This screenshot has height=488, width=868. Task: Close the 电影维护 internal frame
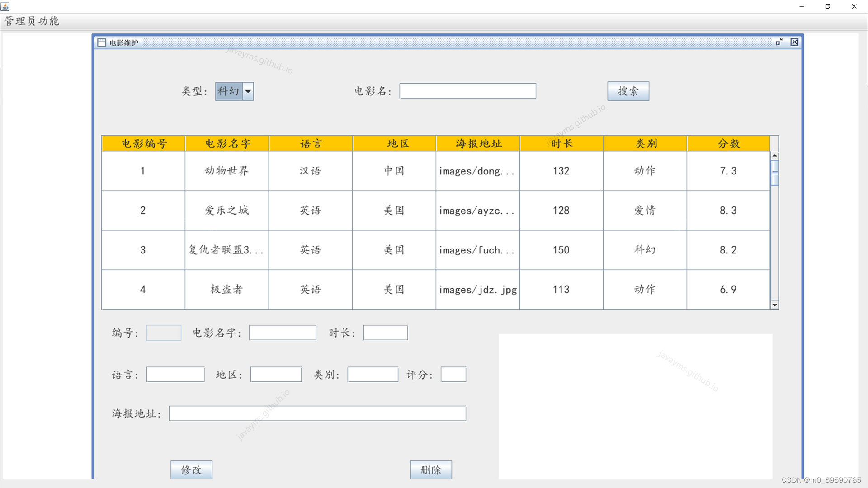tap(794, 42)
